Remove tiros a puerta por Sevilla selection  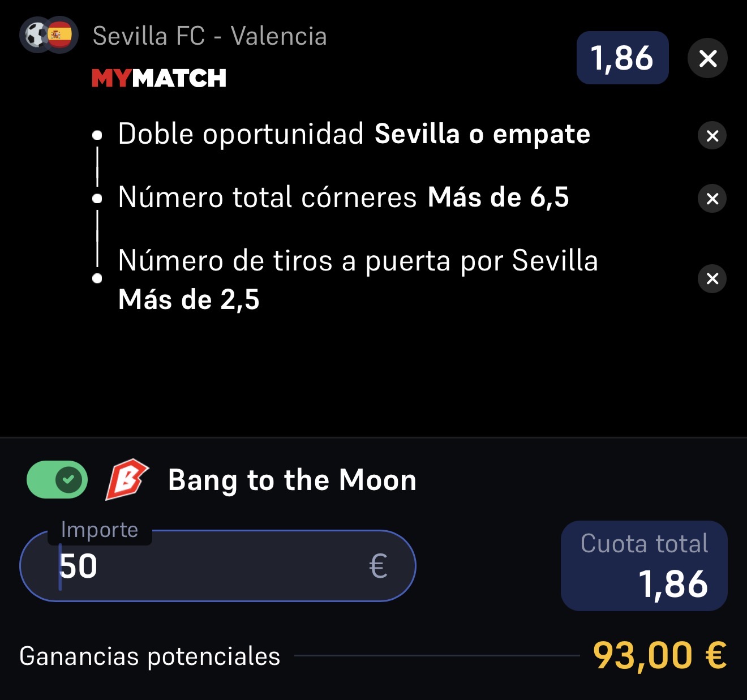pos(712,278)
